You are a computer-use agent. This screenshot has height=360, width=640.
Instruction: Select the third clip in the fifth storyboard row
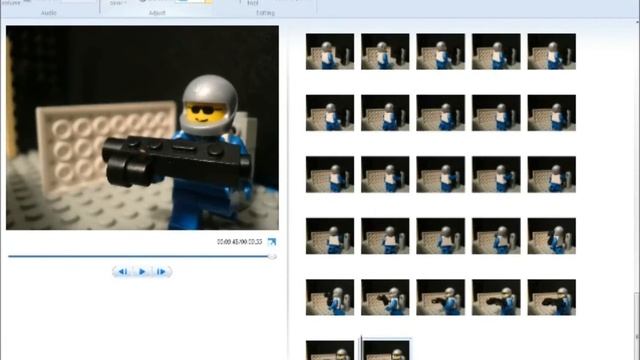(x=440, y=297)
